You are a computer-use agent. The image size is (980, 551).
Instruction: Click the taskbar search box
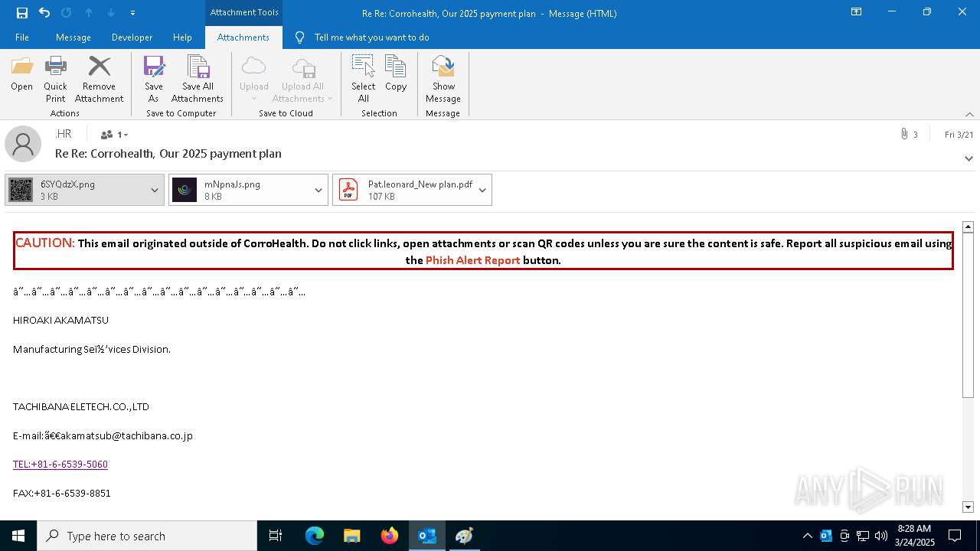147,536
